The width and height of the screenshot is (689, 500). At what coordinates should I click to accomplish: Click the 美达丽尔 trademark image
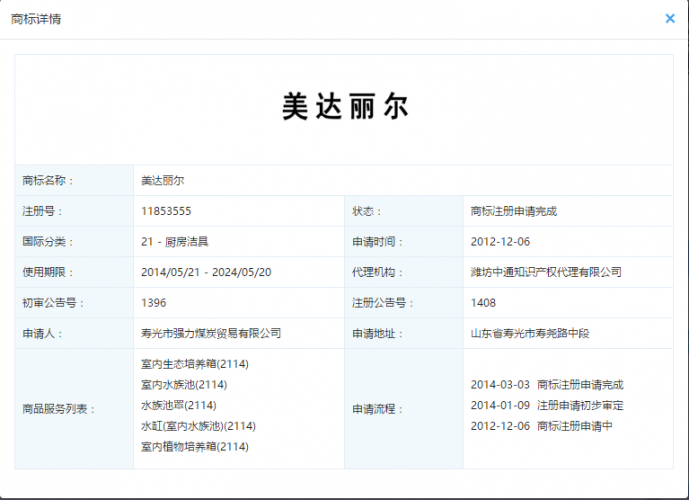(x=345, y=106)
